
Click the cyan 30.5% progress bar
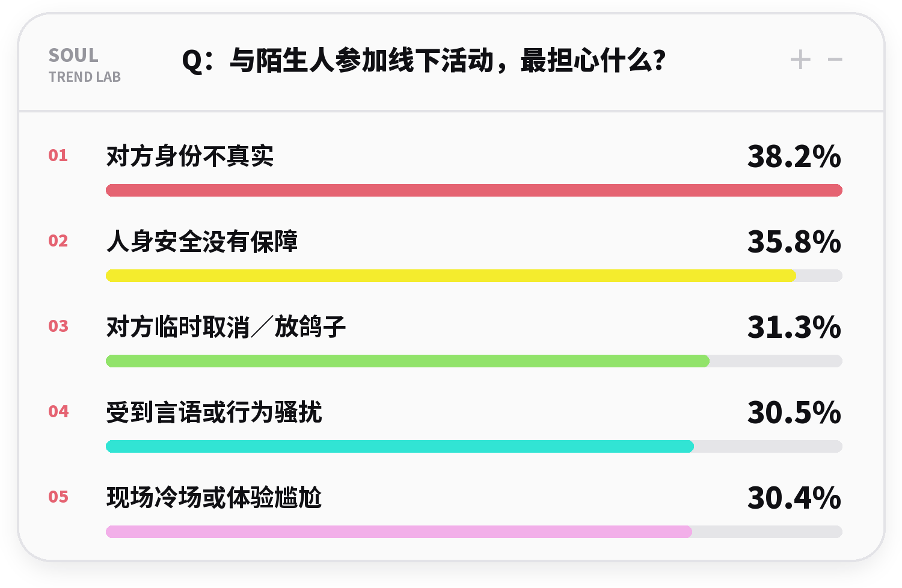(x=400, y=447)
